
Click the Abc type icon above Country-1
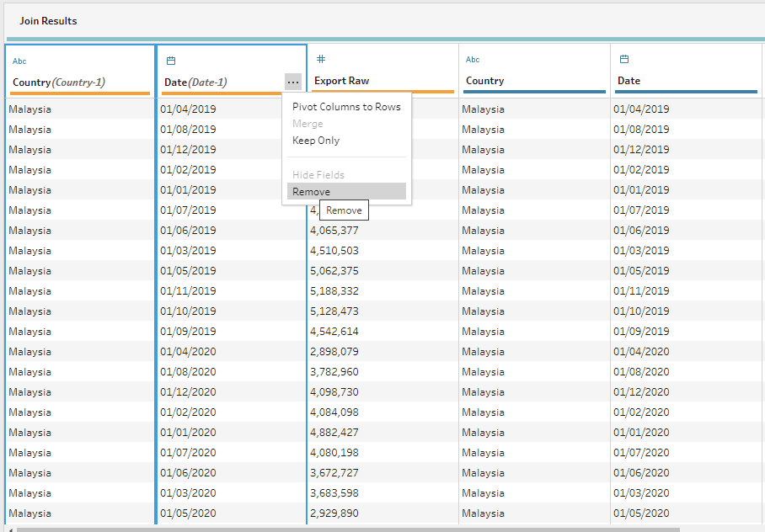point(19,61)
